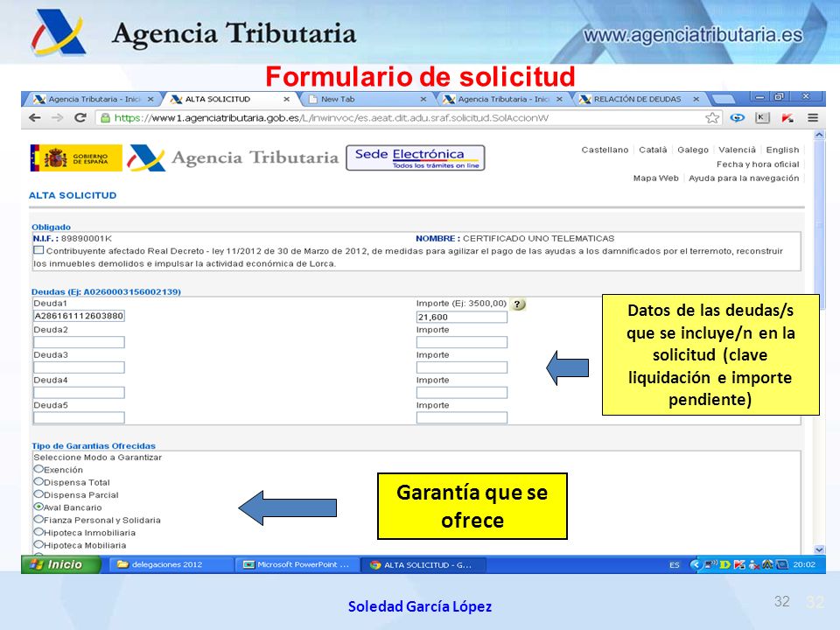Select the Aval Bancario radio option

point(38,507)
